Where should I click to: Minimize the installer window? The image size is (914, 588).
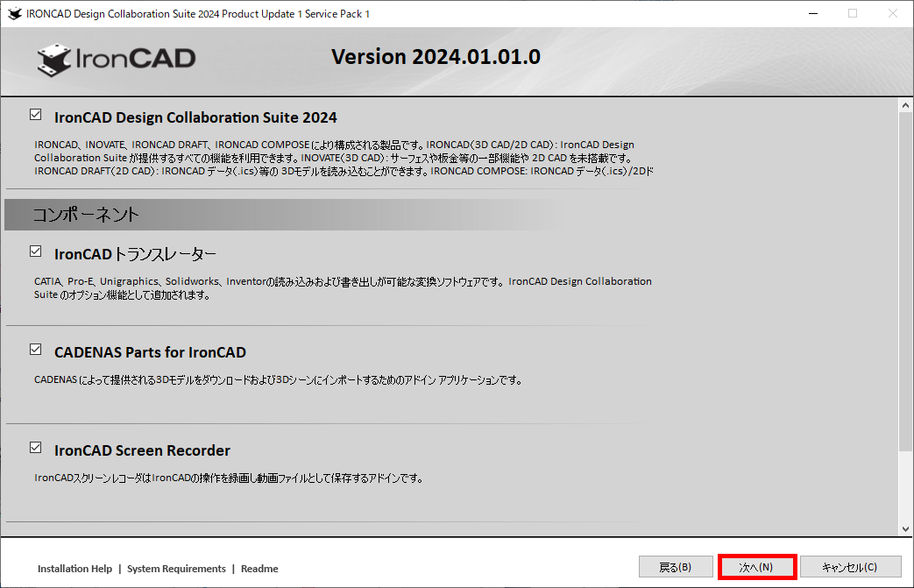811,13
